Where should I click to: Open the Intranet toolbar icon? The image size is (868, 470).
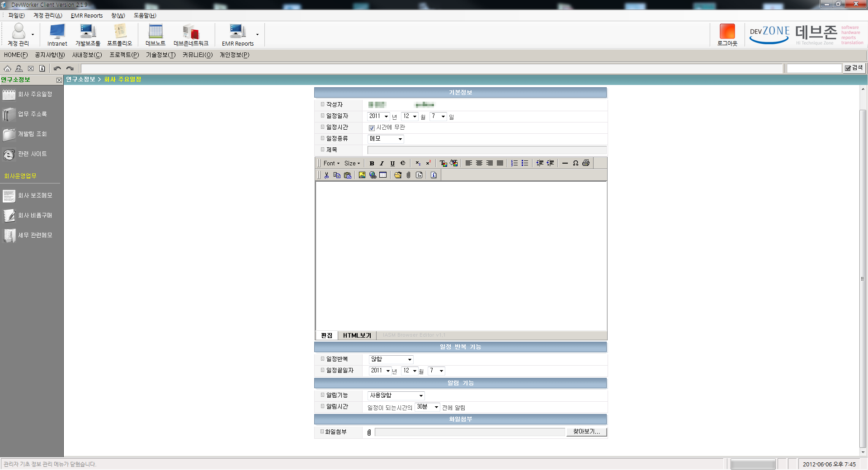pyautogui.click(x=57, y=35)
